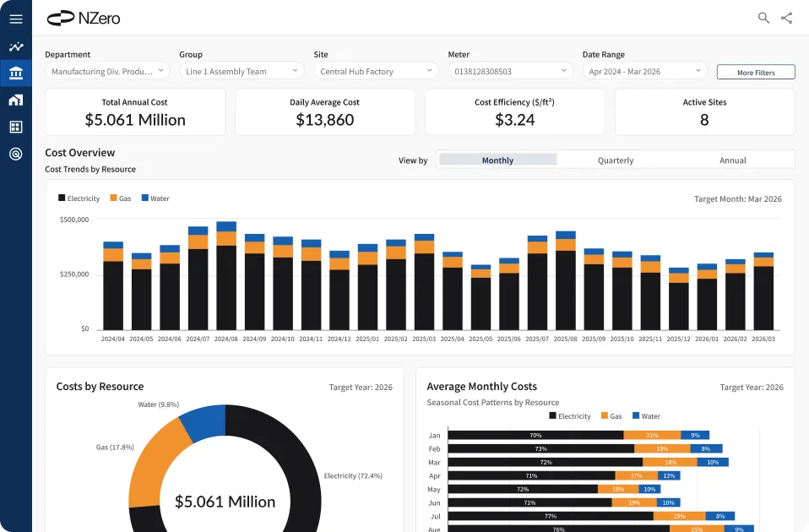The width and height of the screenshot is (809, 532).
Task: Expand the Department dropdown
Action: point(107,72)
